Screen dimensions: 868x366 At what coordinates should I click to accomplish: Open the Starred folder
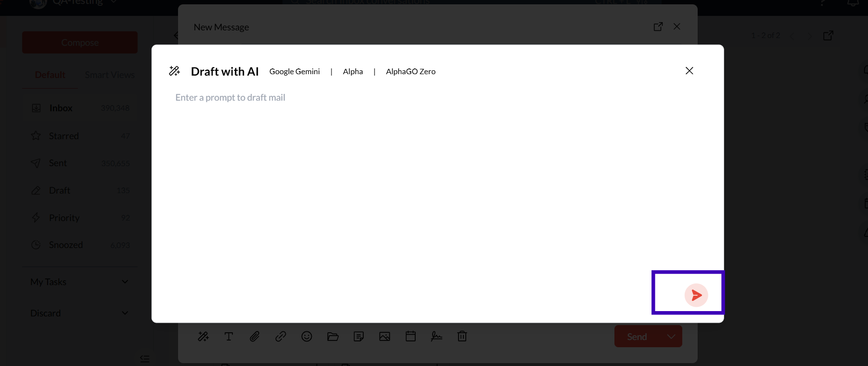click(80, 136)
